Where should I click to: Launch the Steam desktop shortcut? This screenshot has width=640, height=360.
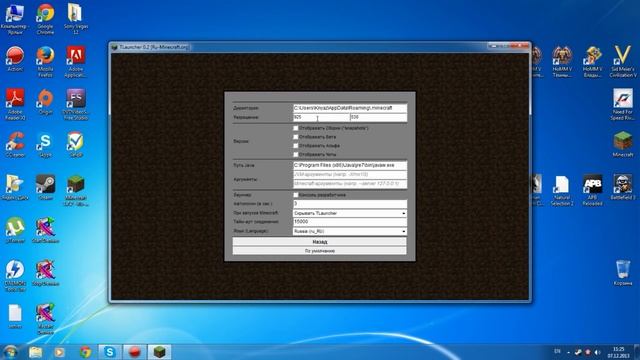(x=45, y=188)
